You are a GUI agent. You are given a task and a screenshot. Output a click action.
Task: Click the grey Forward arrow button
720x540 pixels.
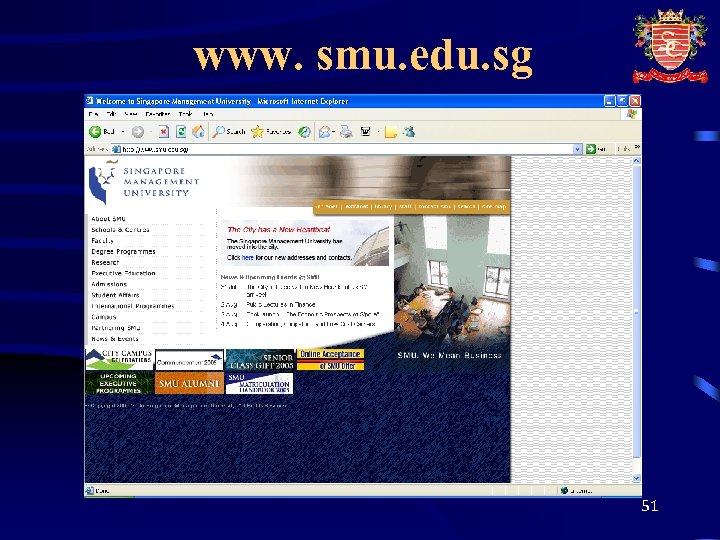point(138,132)
